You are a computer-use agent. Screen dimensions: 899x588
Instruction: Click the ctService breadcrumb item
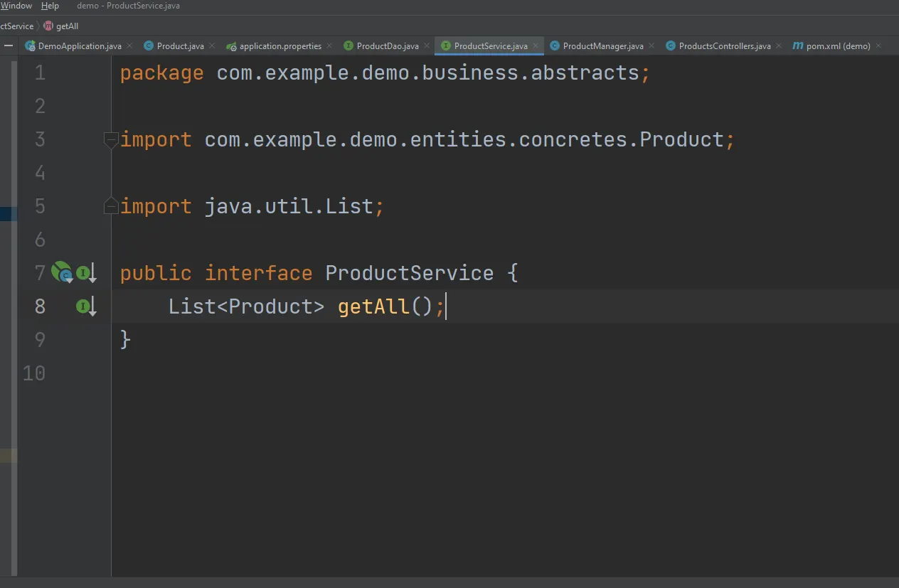(16, 26)
